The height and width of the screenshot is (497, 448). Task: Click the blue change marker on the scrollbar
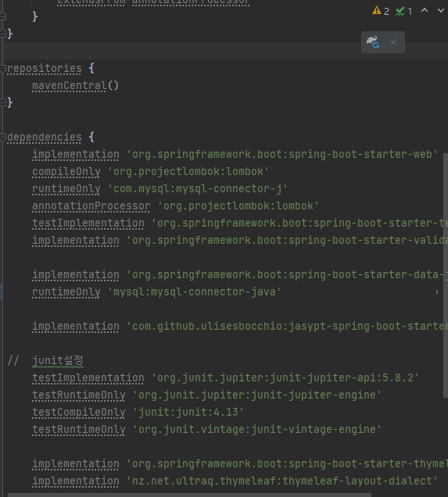[x=437, y=292]
